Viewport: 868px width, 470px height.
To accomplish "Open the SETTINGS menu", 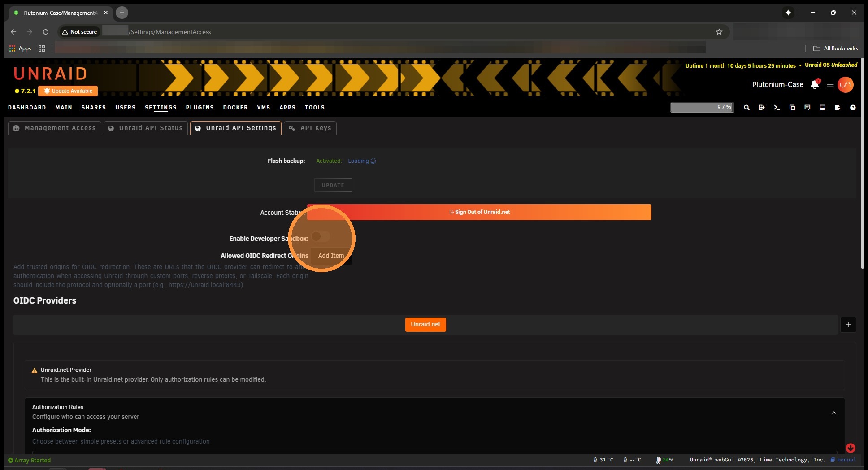I will point(161,108).
